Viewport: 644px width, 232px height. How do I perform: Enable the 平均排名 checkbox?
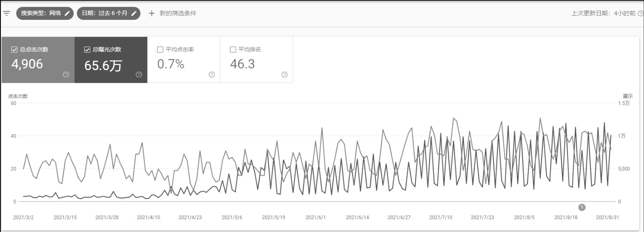233,49
